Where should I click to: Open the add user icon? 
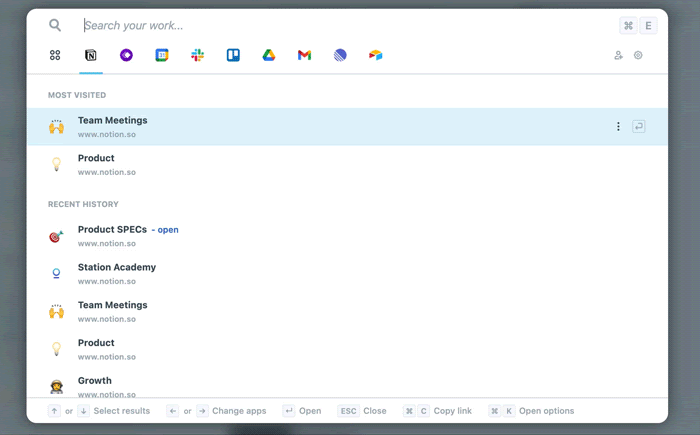[618, 55]
